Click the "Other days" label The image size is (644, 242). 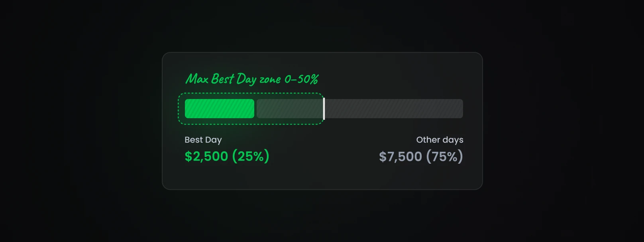pos(440,140)
